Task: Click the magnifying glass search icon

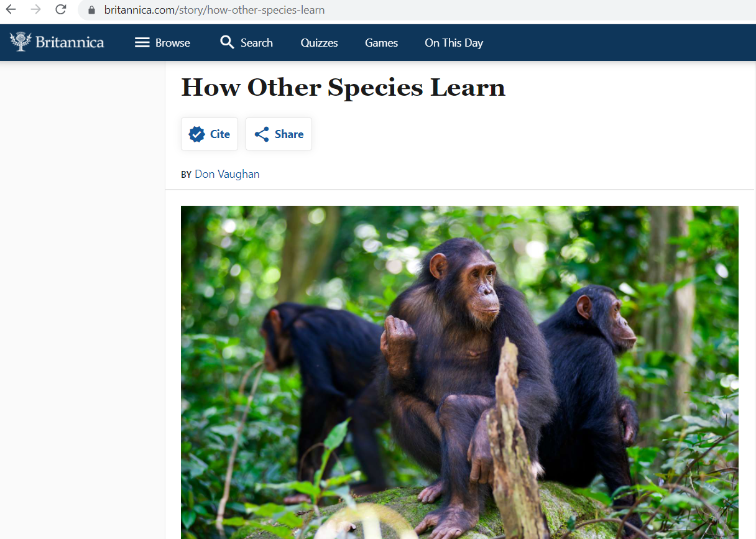Action: (x=227, y=42)
